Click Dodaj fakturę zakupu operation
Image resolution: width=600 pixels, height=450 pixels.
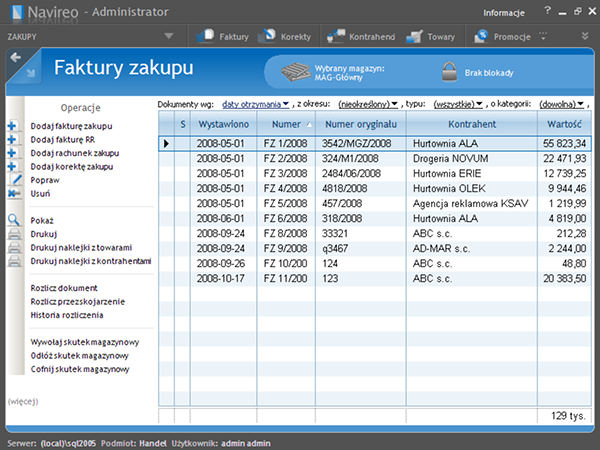point(71,126)
